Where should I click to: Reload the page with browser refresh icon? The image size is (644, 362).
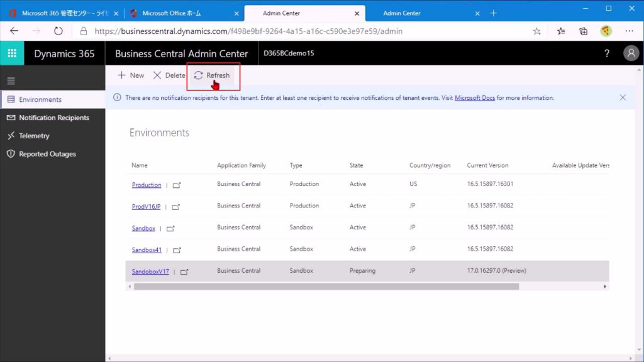58,31
